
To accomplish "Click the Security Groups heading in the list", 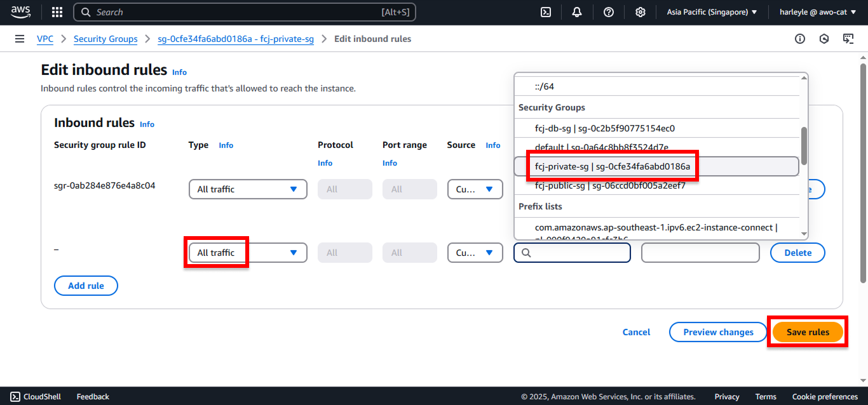I will [552, 107].
